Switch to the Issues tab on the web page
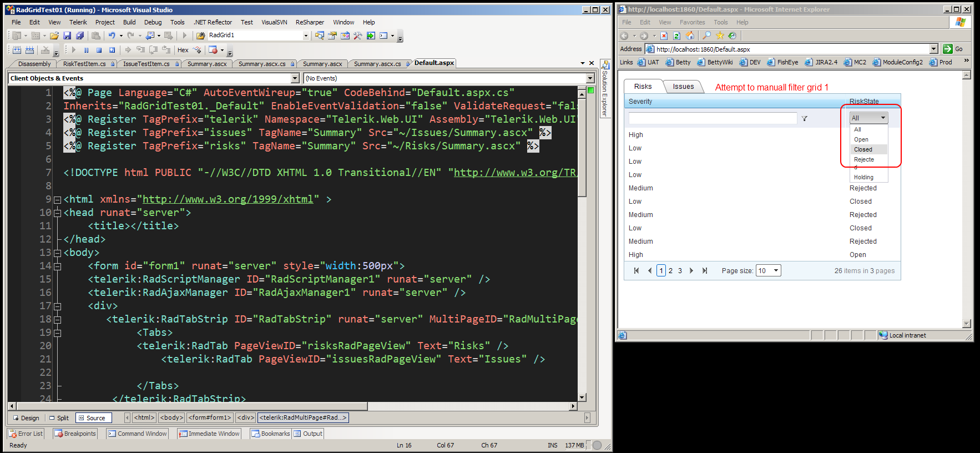 point(683,87)
